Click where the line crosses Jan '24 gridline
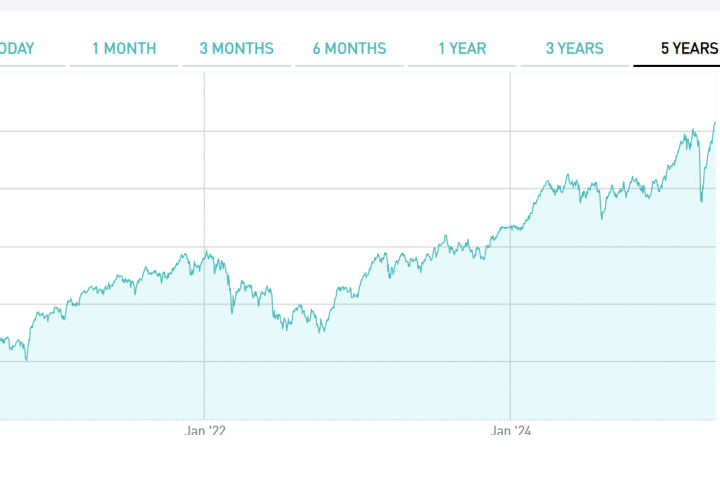Viewport: 720px width, 480px height. [511, 228]
